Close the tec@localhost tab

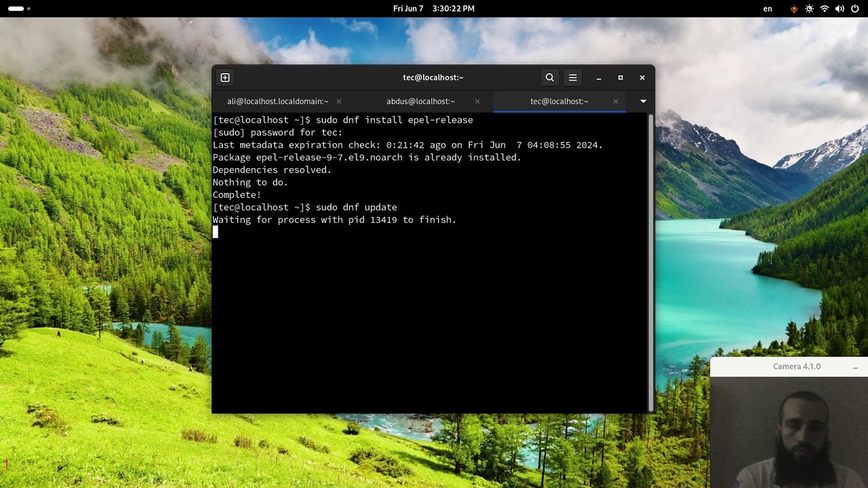[616, 101]
